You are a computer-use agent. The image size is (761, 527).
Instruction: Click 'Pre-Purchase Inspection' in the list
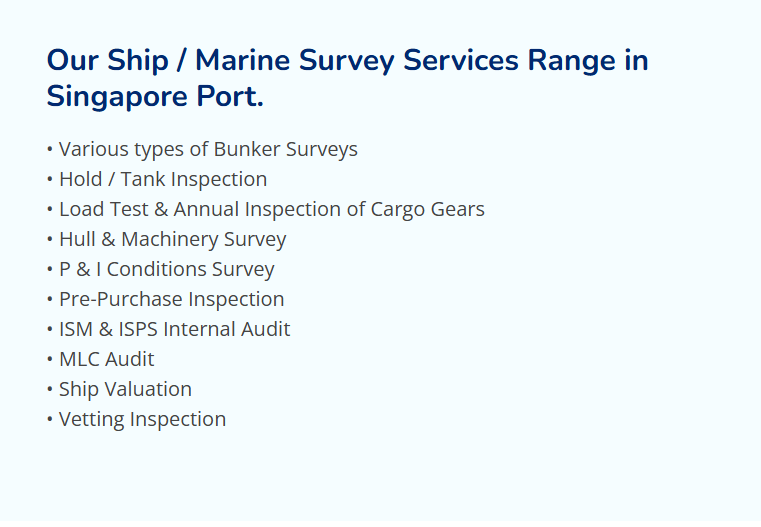pos(171,299)
